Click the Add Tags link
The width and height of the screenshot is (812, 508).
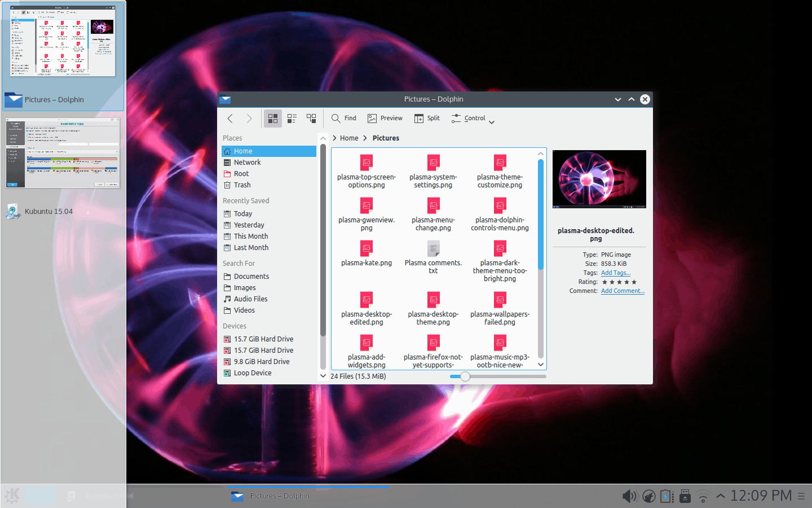(x=616, y=273)
